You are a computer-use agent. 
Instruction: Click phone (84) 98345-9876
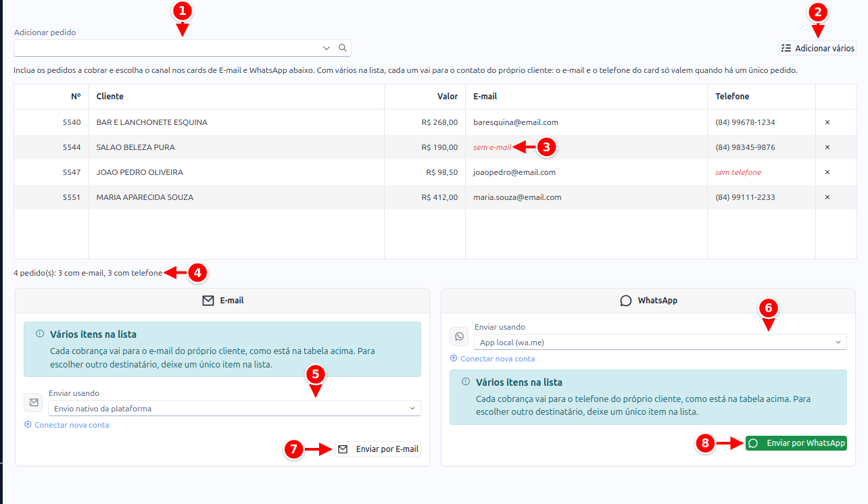point(746,147)
